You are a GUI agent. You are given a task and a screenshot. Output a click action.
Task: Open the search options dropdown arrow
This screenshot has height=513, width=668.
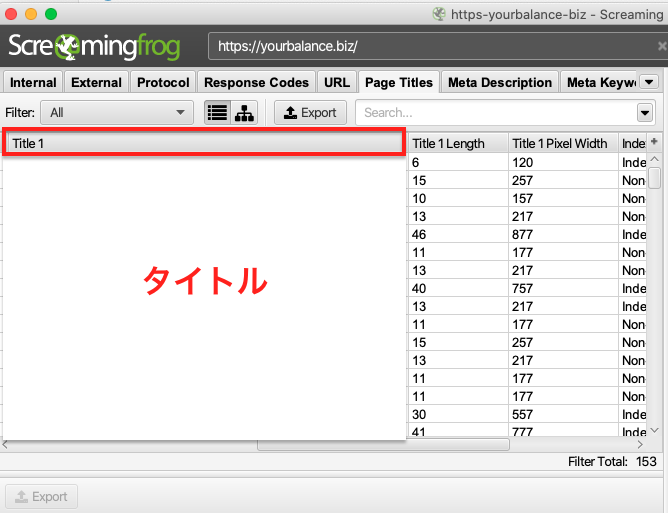[645, 113]
